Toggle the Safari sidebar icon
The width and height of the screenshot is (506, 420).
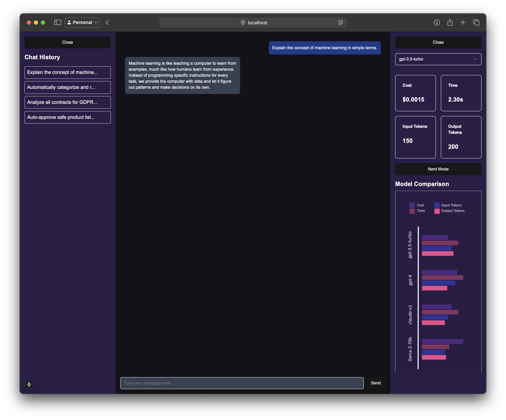pos(58,22)
